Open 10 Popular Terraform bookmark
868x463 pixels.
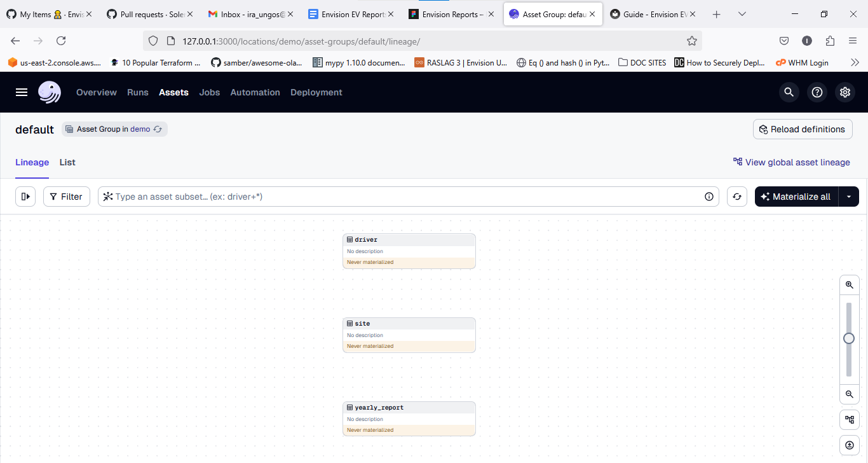pos(154,62)
